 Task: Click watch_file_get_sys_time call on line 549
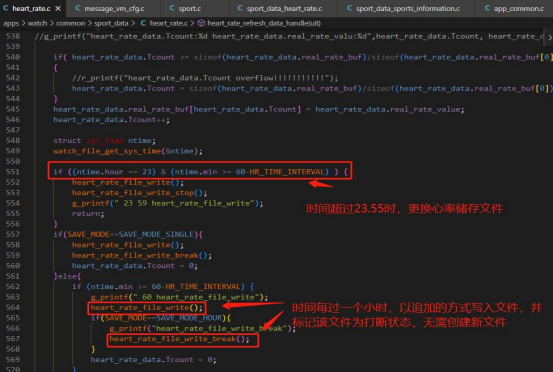[128, 151]
